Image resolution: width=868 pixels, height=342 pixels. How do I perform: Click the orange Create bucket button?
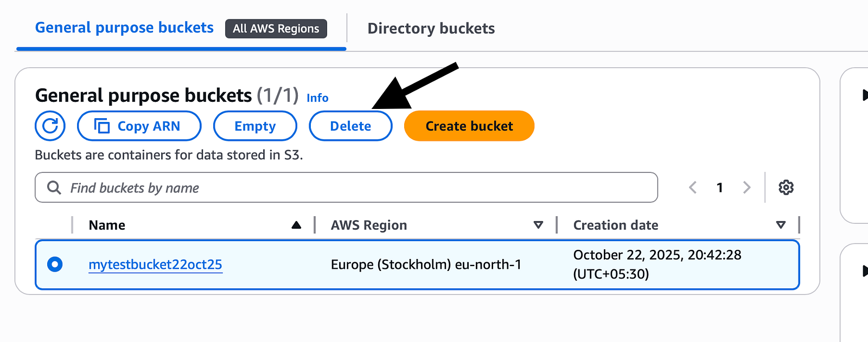(x=469, y=126)
